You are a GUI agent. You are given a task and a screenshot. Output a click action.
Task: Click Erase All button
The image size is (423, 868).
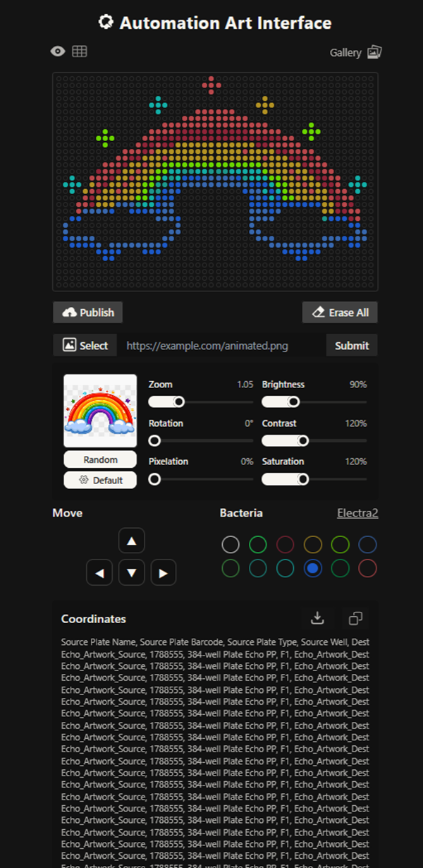340,313
